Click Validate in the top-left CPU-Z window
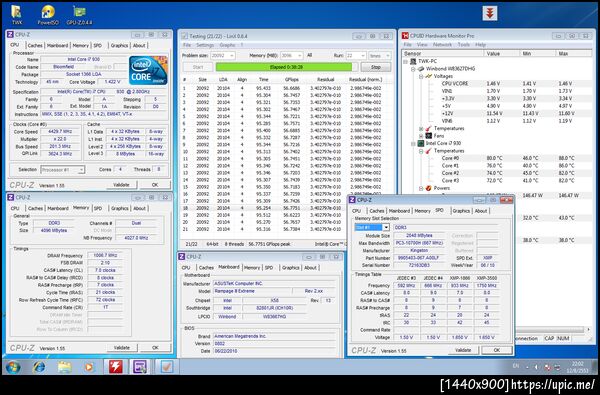The image size is (600, 395). [x=121, y=184]
